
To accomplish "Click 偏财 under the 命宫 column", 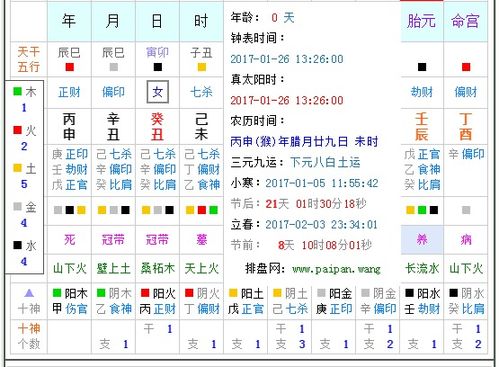I will tap(466, 92).
